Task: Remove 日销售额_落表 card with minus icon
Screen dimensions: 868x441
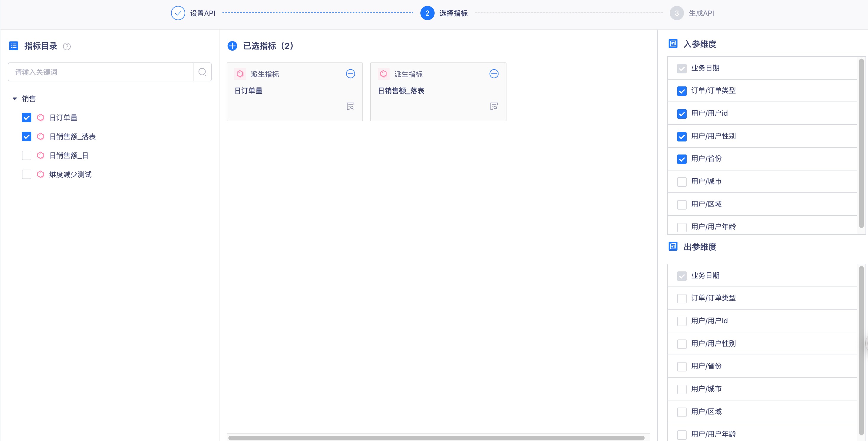Action: [494, 74]
